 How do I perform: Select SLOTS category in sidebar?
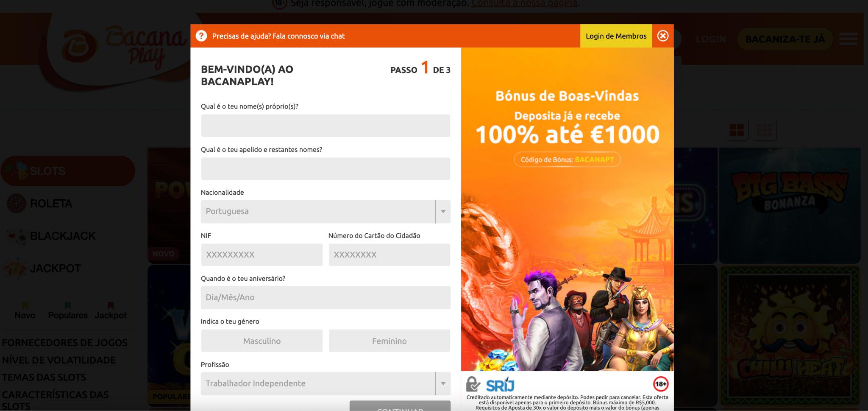68,171
